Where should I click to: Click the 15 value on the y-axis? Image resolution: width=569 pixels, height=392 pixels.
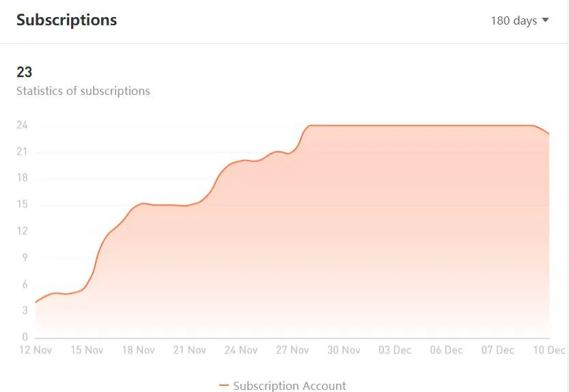point(22,204)
